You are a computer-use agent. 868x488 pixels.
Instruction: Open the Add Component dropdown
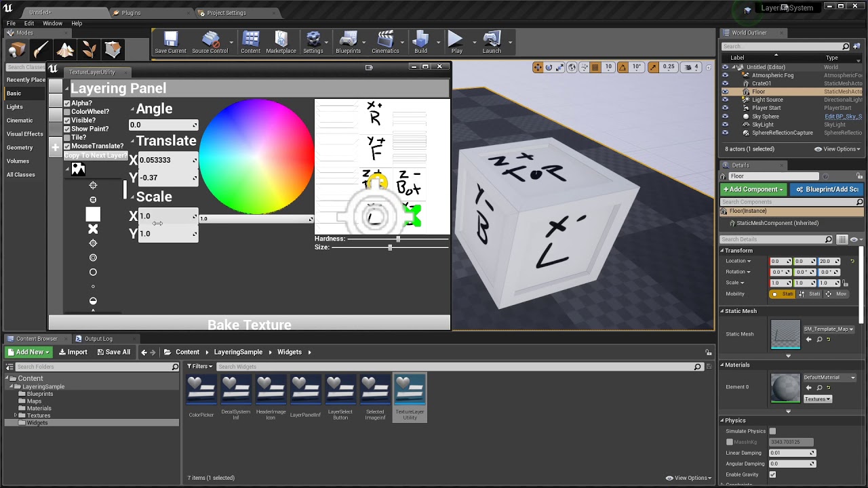[753, 189]
